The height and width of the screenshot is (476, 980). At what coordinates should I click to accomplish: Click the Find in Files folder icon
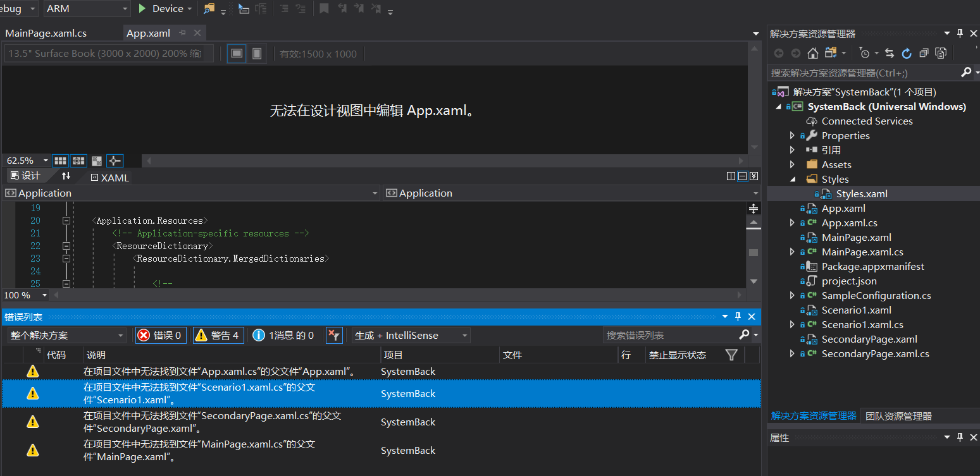[209, 8]
